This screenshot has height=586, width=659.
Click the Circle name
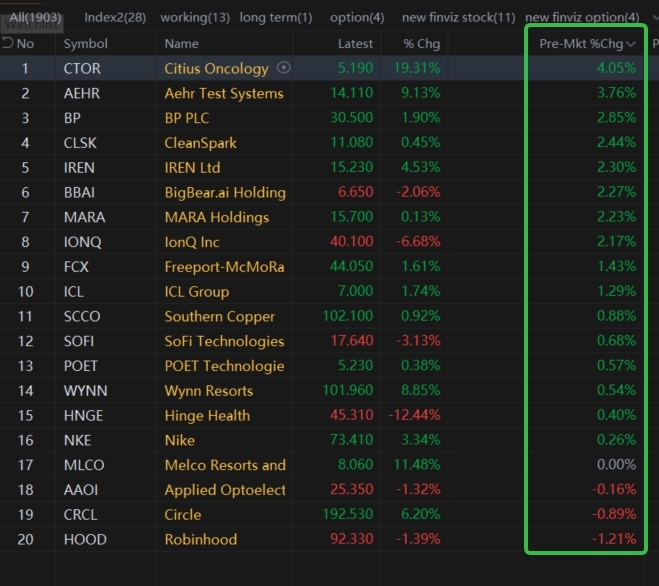point(182,515)
